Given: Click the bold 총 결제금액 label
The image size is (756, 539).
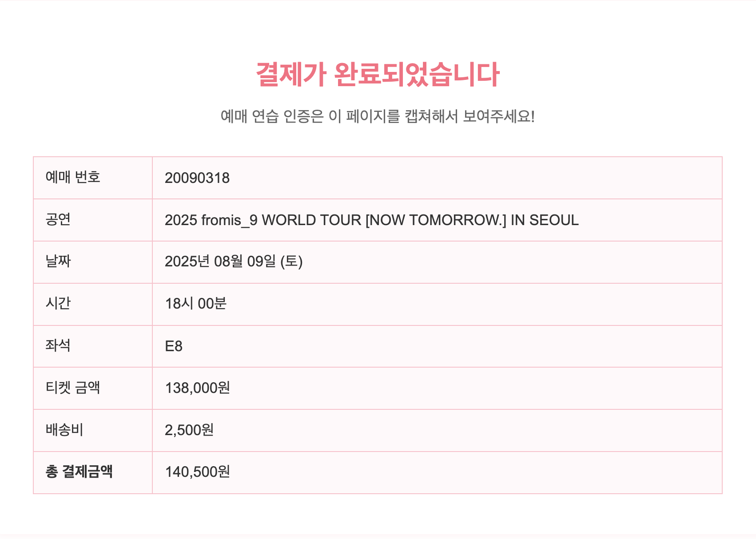Looking at the screenshot, I should tap(79, 472).
